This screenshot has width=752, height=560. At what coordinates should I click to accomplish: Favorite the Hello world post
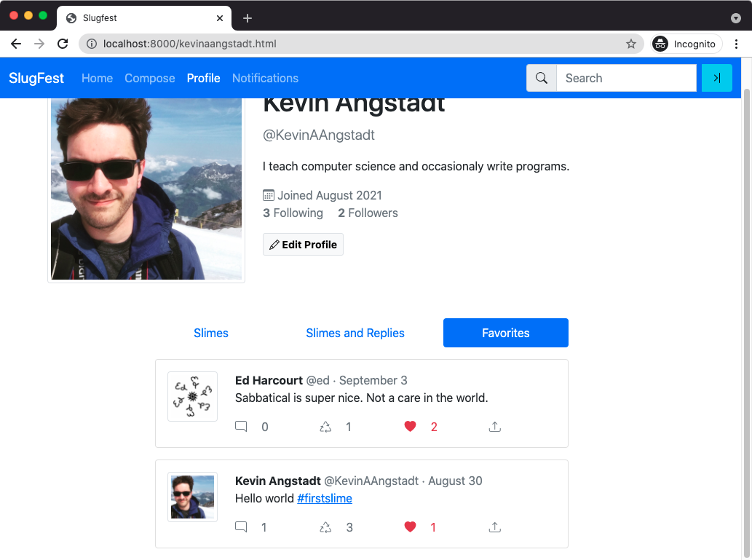point(410,527)
